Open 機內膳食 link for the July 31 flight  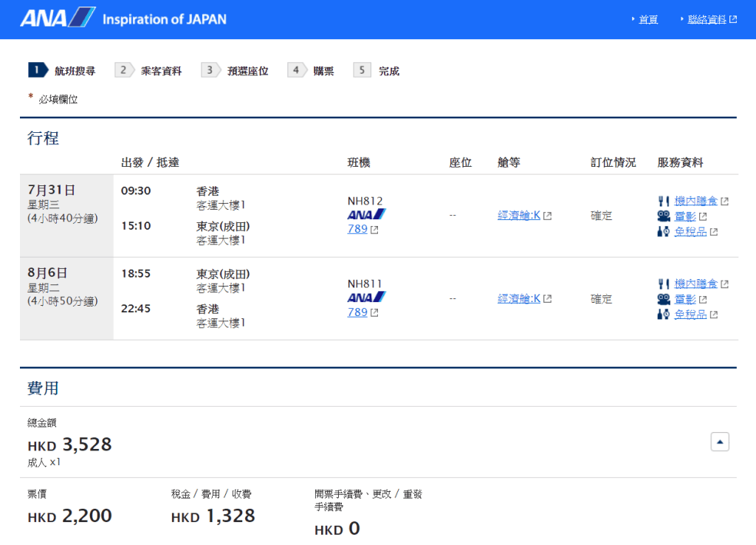coord(695,201)
